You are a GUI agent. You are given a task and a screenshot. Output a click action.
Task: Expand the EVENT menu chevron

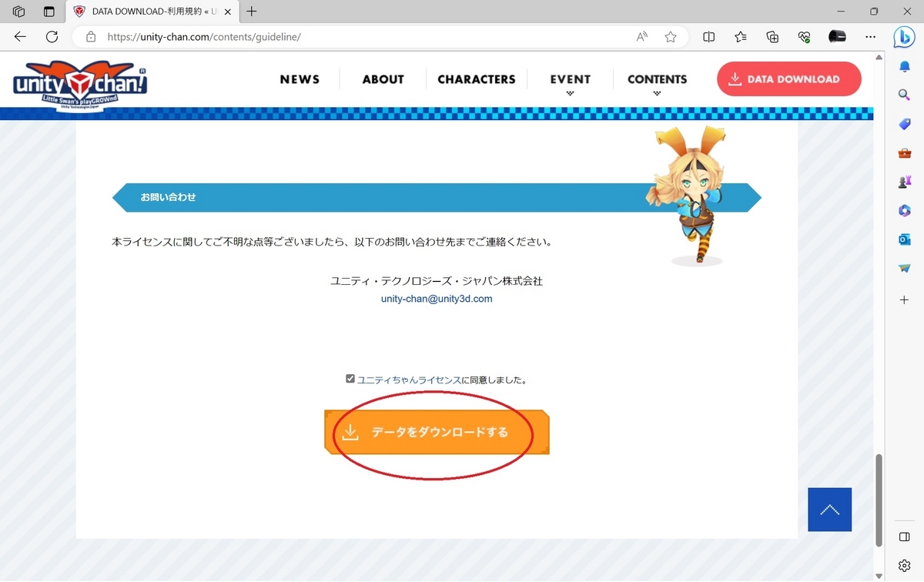point(571,93)
